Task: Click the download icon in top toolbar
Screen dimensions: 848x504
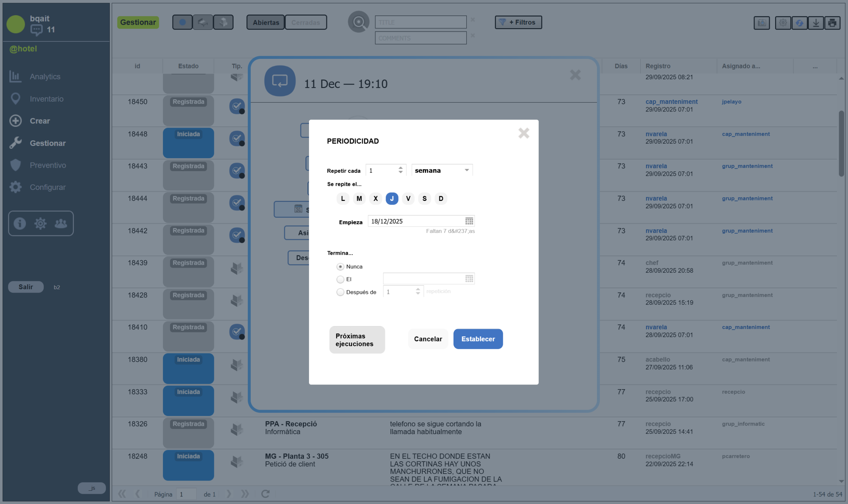Action: click(816, 23)
